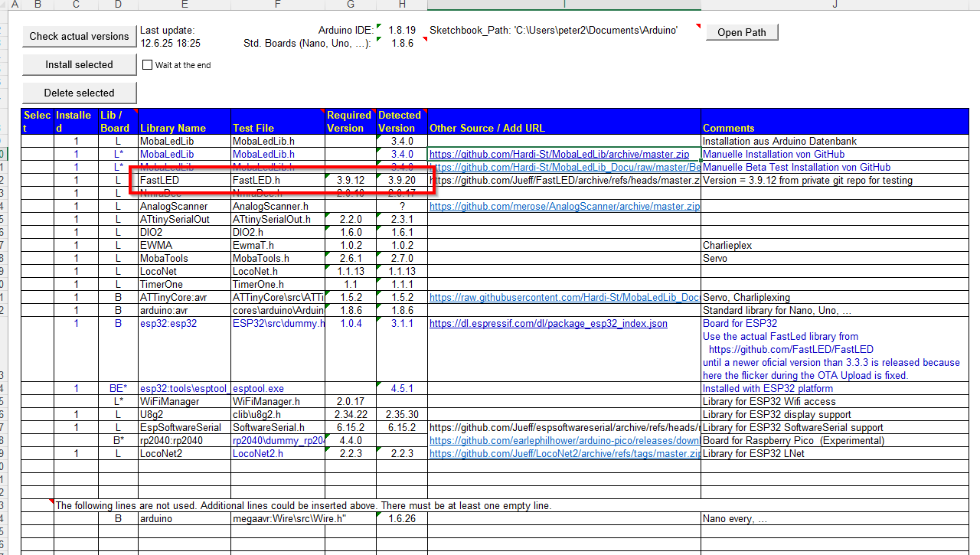Select WiFiManager required version 2.0.17
Screen dimensions: 980x555
[x=351, y=402]
